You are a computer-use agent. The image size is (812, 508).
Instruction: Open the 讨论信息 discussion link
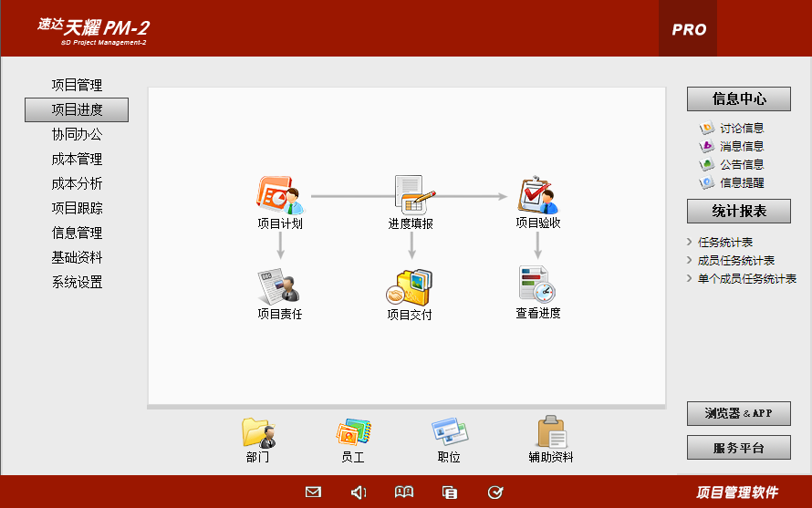pyautogui.click(x=741, y=129)
